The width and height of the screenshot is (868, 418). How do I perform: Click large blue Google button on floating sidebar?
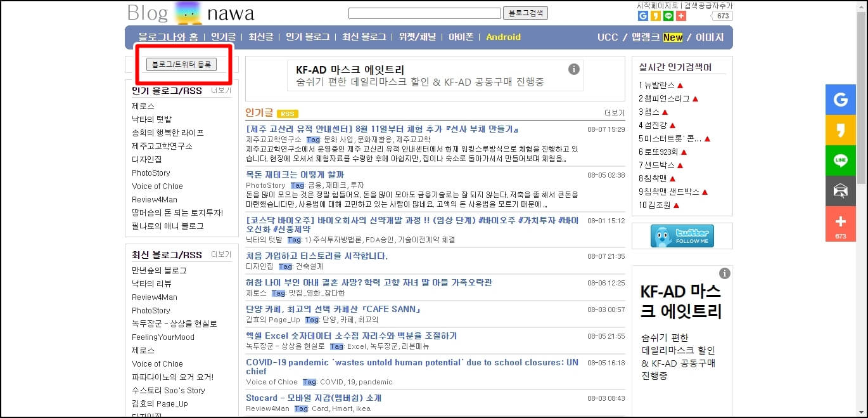pos(841,100)
